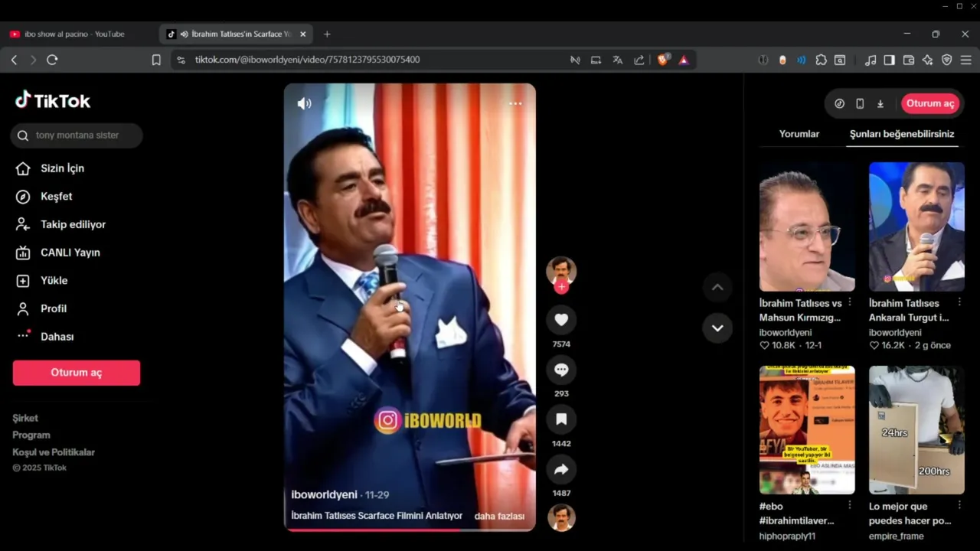Open options for Mahsun Kırmızıgül video card
Screen dimensions: 980x551
tap(850, 302)
